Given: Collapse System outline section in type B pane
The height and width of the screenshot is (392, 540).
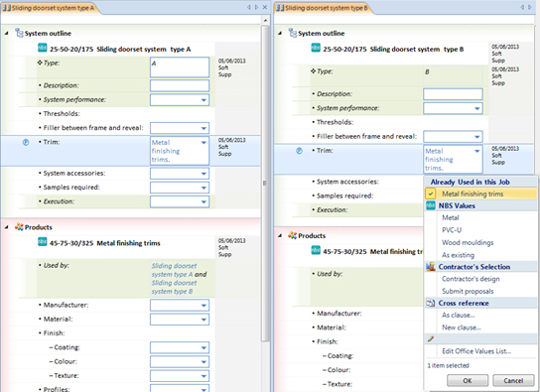Looking at the screenshot, I should pyautogui.click(x=280, y=34).
